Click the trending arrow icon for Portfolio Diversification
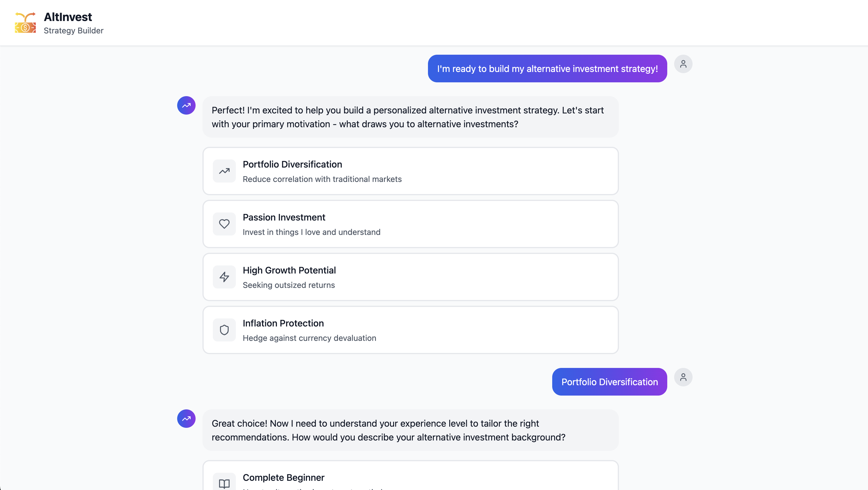This screenshot has height=490, width=868. click(x=224, y=171)
